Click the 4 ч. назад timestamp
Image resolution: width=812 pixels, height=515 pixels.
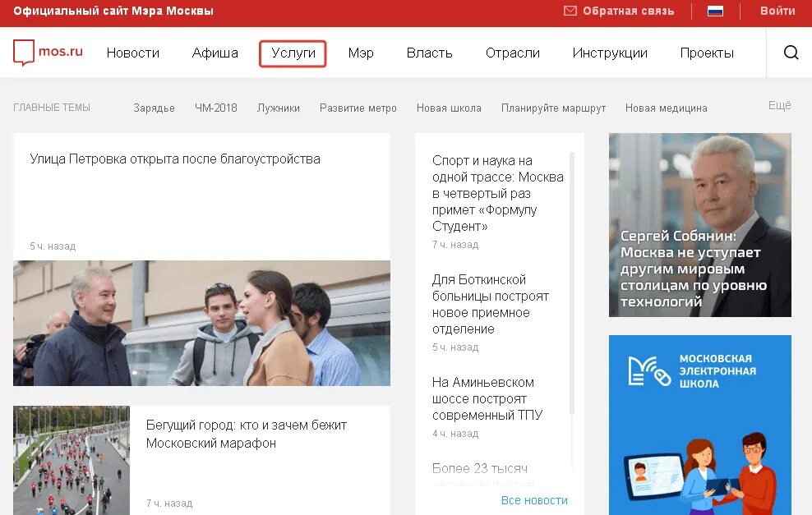(x=455, y=434)
